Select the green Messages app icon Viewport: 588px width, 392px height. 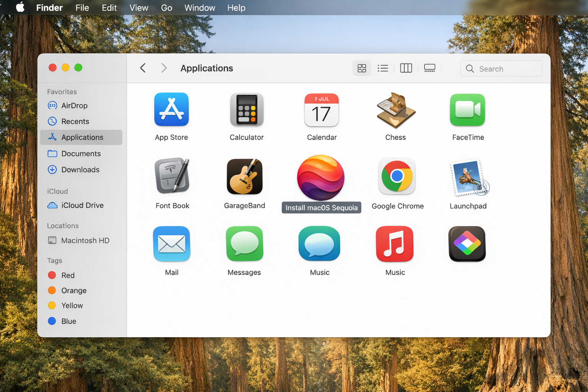(x=245, y=244)
